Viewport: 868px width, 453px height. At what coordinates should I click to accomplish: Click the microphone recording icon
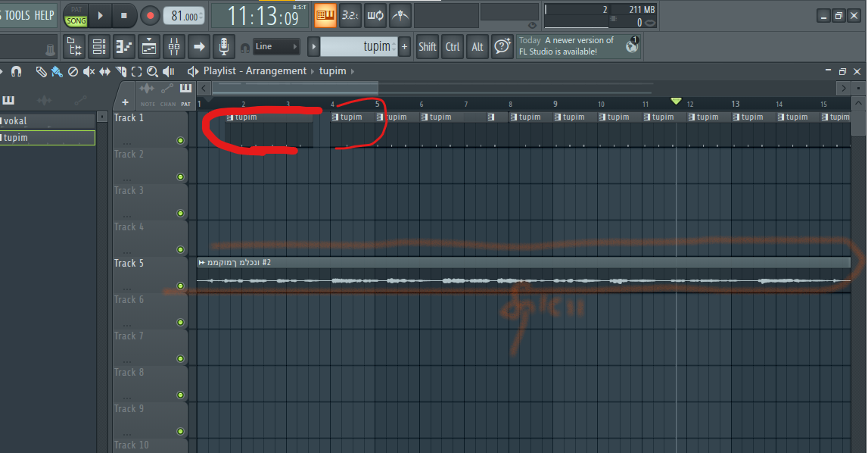click(223, 47)
